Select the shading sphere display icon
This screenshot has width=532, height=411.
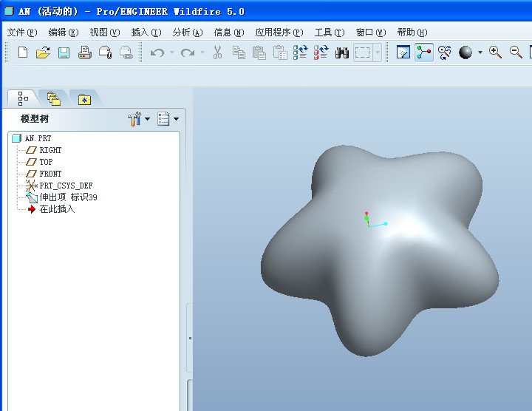click(x=465, y=52)
